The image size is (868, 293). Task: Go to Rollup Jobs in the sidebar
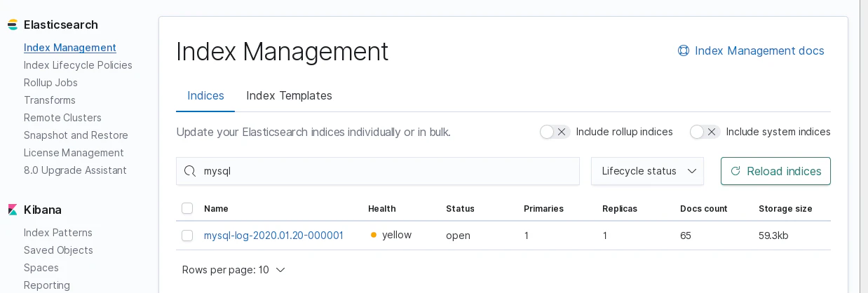click(50, 83)
